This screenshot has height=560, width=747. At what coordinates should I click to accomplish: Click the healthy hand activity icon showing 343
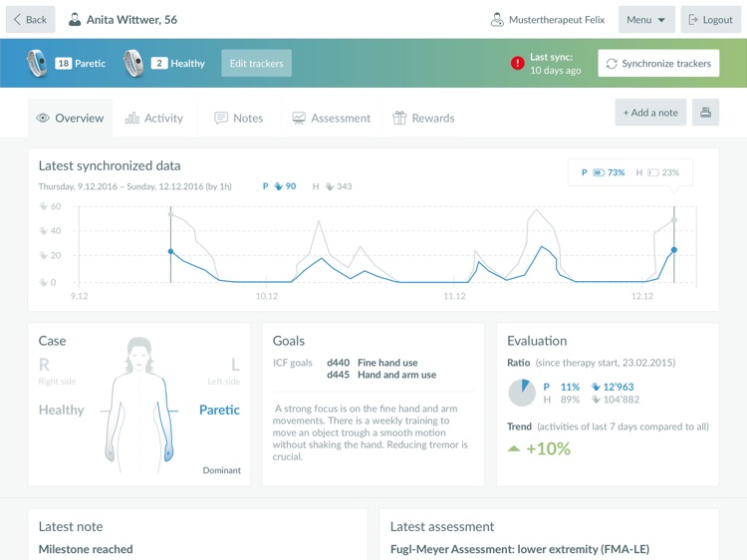[x=330, y=186]
